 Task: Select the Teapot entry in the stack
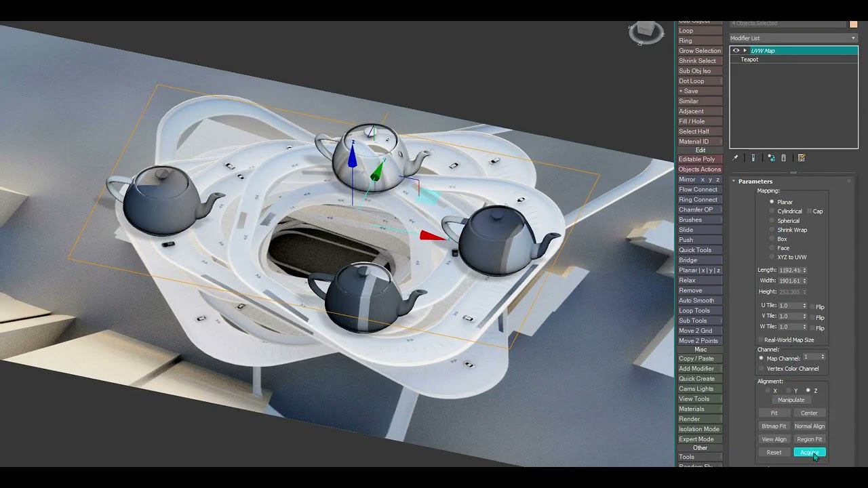pos(749,60)
